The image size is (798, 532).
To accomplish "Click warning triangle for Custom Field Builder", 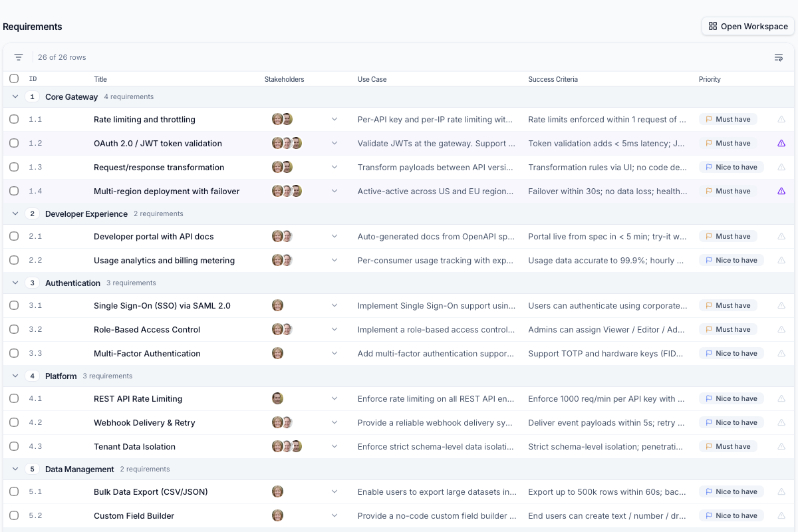I will coord(781,516).
